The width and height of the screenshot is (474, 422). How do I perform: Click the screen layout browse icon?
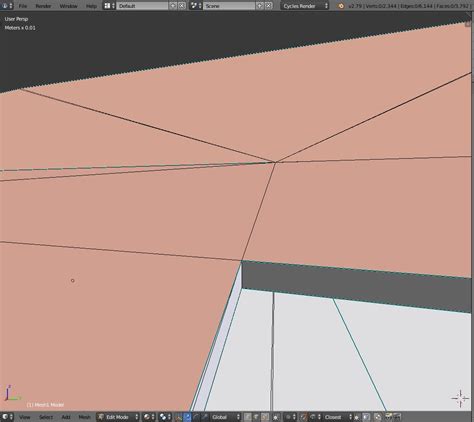[x=109, y=6]
